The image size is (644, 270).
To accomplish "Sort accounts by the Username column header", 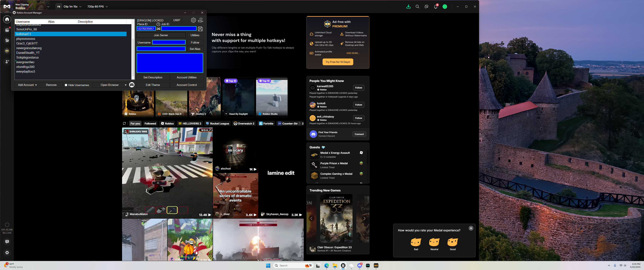I will pyautogui.click(x=31, y=22).
